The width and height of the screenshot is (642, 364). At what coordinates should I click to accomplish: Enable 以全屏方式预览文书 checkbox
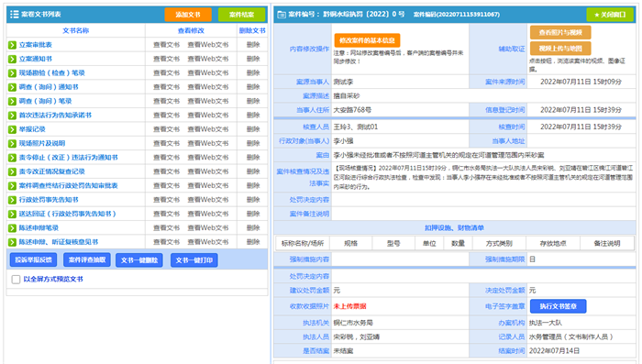[16, 280]
